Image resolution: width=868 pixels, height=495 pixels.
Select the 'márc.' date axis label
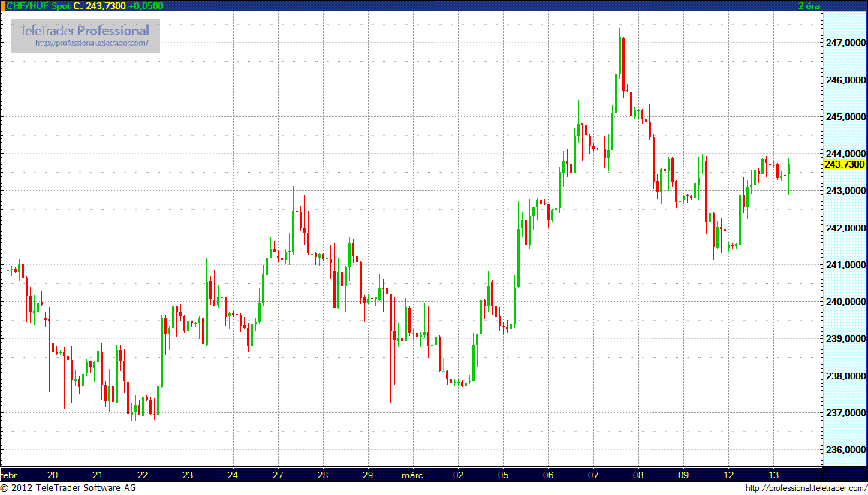tap(414, 475)
